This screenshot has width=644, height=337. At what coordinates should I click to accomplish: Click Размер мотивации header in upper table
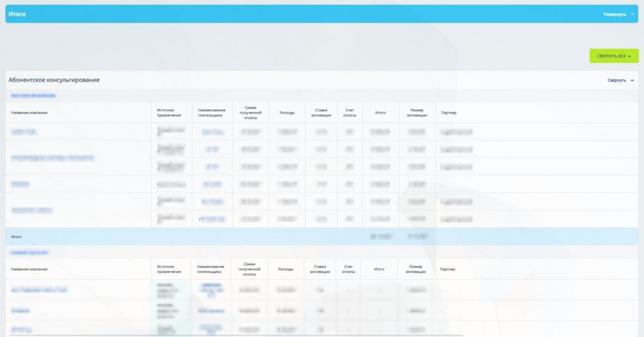coord(416,113)
